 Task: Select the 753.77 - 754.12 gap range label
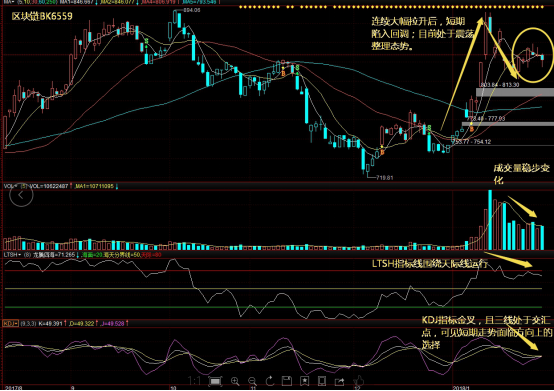(x=471, y=142)
